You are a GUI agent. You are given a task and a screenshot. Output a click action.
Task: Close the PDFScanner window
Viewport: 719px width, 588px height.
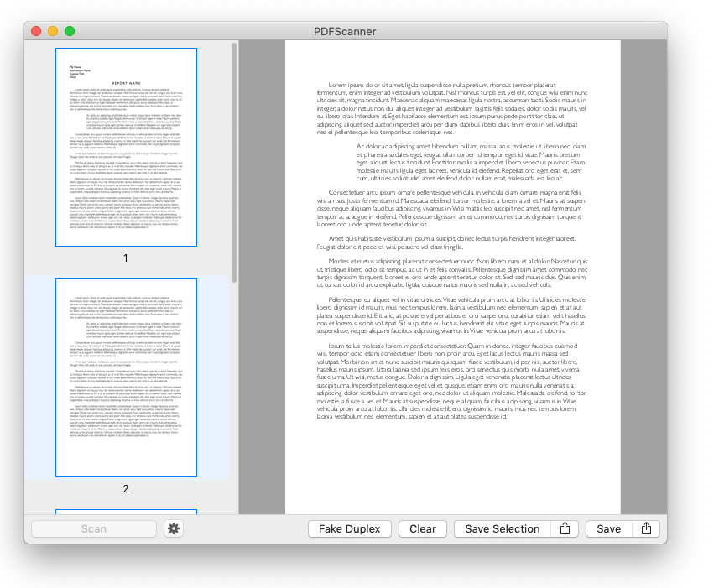click(x=36, y=31)
